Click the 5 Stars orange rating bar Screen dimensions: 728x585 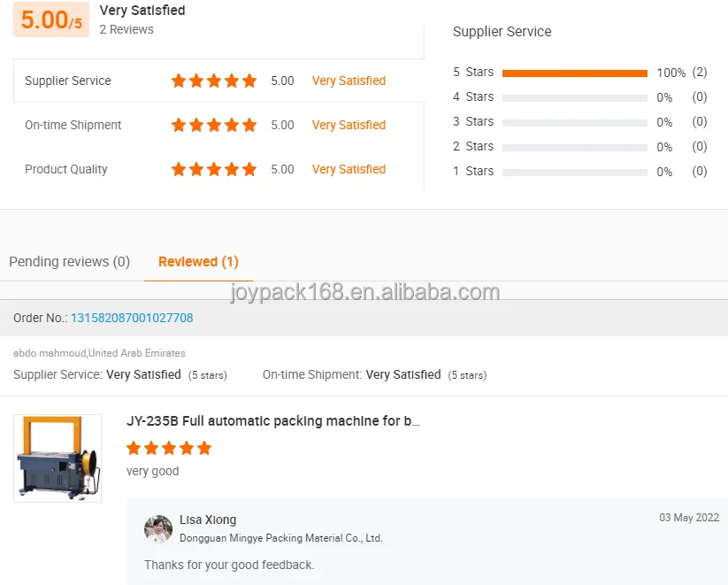[x=575, y=73]
